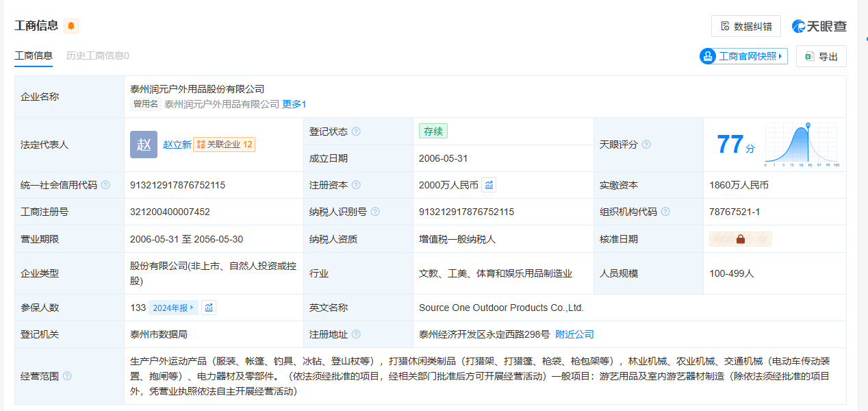Click the orange bell alert icon

tap(71, 26)
